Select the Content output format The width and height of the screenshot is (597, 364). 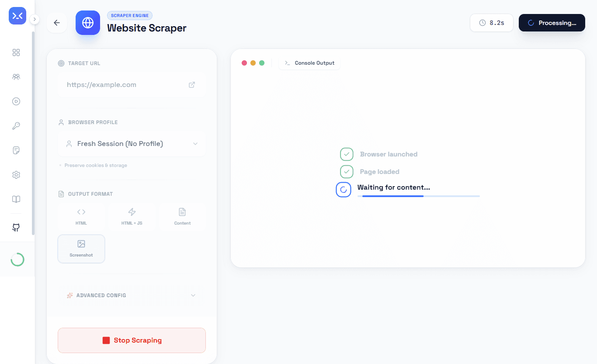[182, 216]
